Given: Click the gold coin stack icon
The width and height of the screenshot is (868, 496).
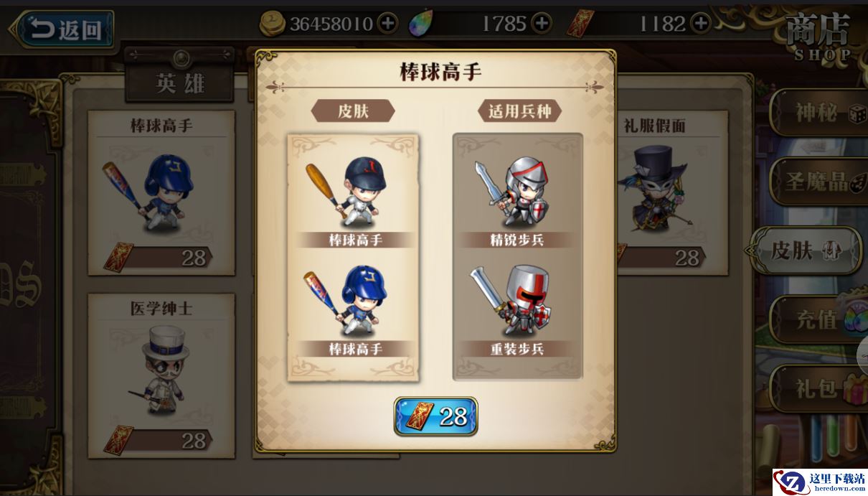Looking at the screenshot, I should pyautogui.click(x=273, y=24).
